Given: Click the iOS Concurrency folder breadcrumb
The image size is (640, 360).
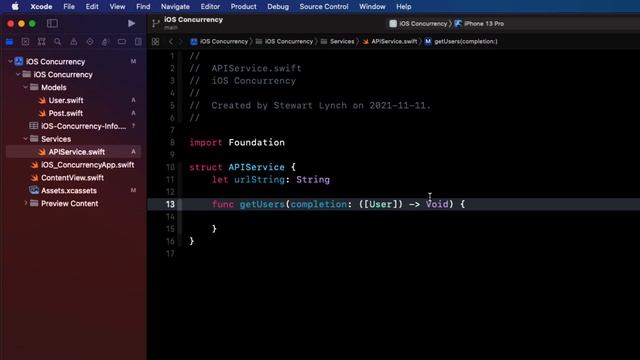Looking at the screenshot, I should [284, 41].
